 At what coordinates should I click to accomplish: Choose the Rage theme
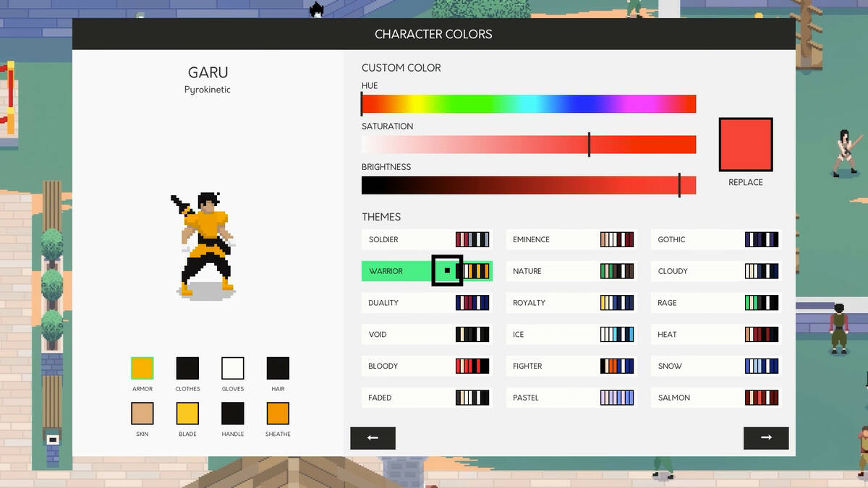click(x=716, y=303)
